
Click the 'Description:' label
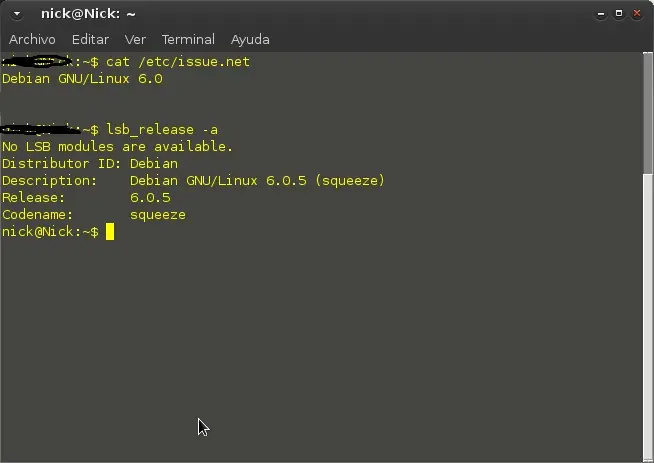tap(49, 181)
